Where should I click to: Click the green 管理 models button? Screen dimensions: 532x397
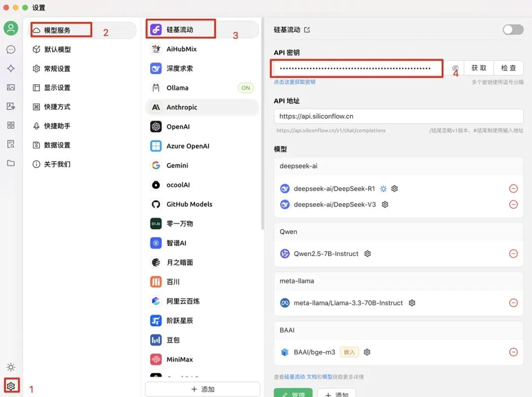click(x=293, y=393)
